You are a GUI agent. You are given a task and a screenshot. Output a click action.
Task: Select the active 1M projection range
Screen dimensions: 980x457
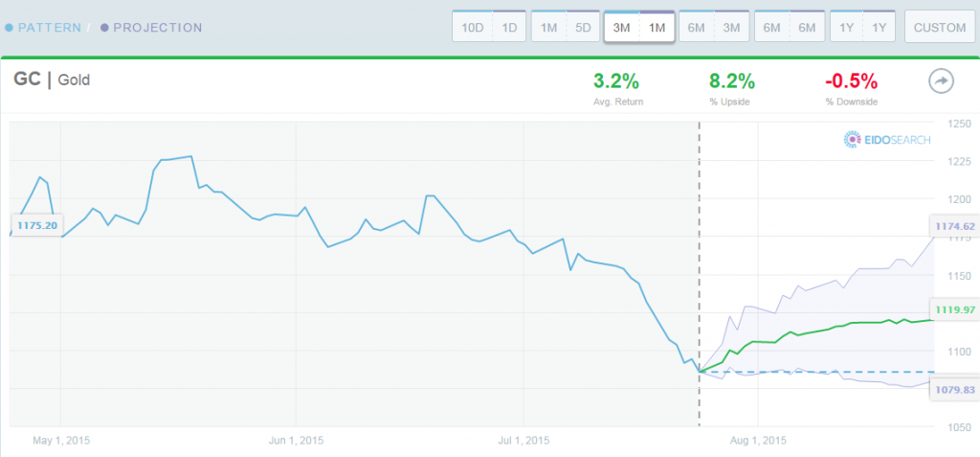pos(657,27)
